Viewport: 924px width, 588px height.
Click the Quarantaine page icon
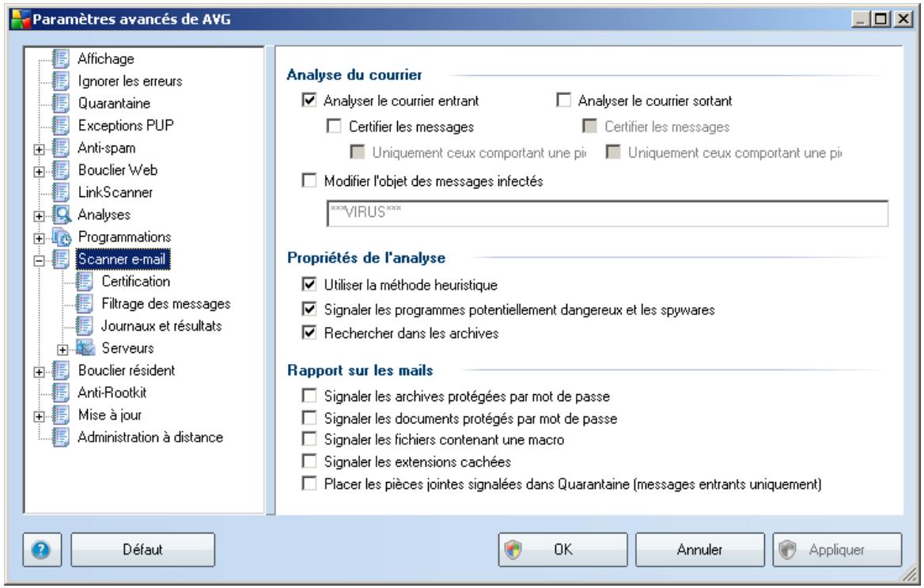coord(61,103)
